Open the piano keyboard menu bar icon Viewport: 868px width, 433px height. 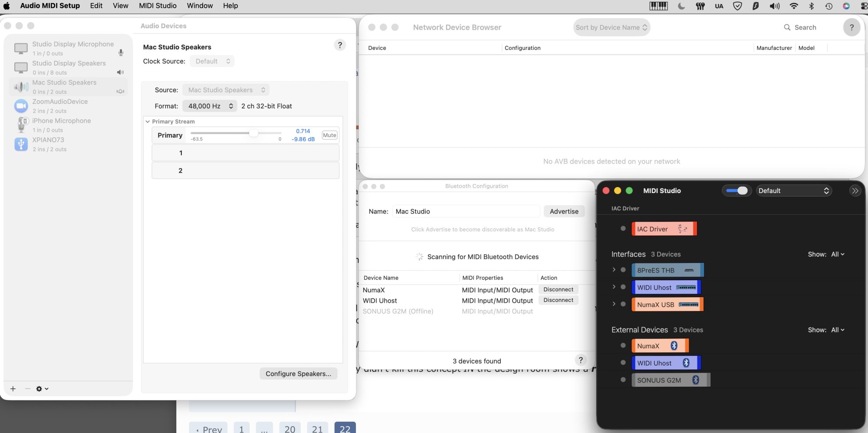658,6
